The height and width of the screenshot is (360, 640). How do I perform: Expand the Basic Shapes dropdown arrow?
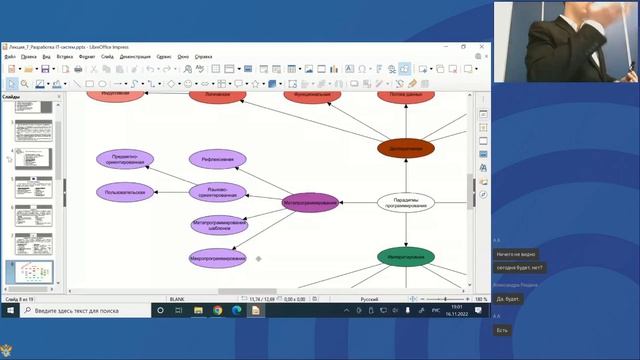[179, 84]
